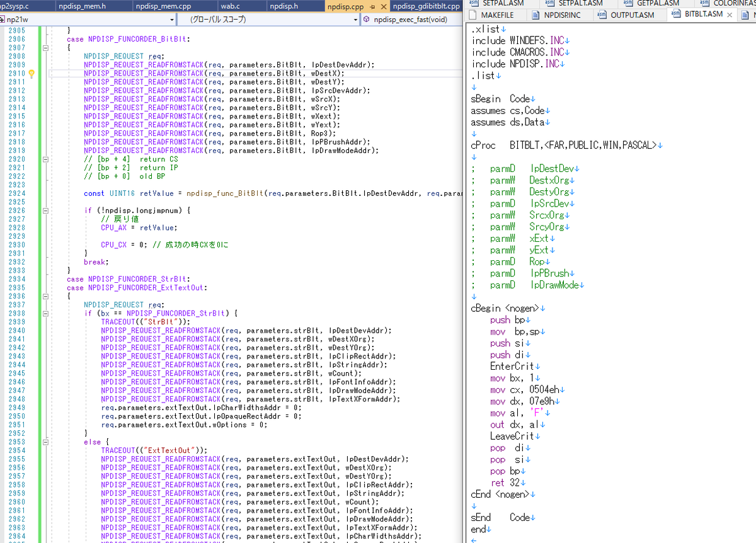Click the 'include NPDISP.INC' line
Viewport: 756px width, 543px height.
515,64
